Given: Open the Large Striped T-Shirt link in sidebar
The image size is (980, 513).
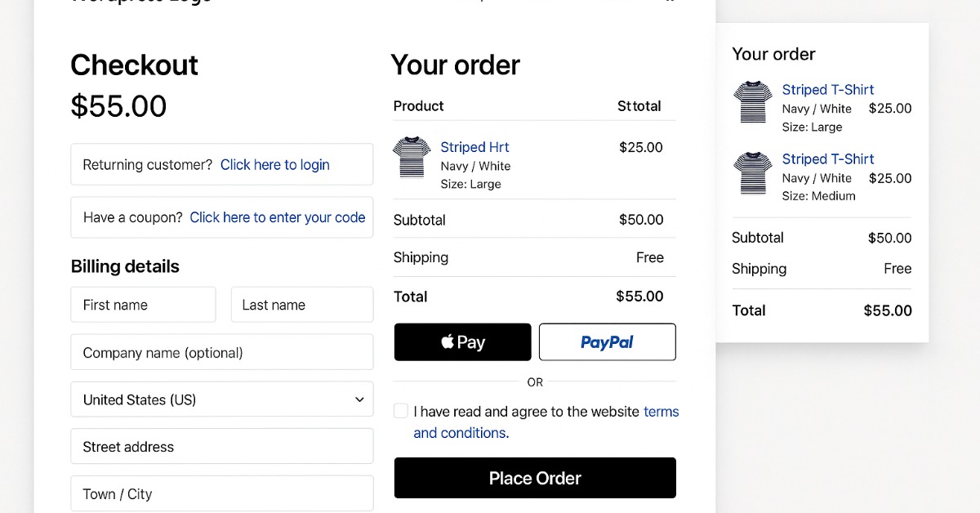Looking at the screenshot, I should click(x=827, y=90).
